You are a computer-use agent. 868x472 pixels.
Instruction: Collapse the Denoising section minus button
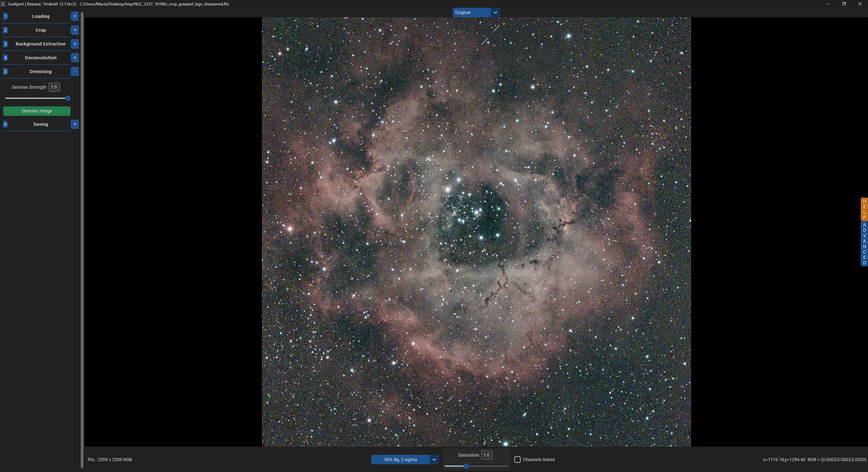(75, 72)
